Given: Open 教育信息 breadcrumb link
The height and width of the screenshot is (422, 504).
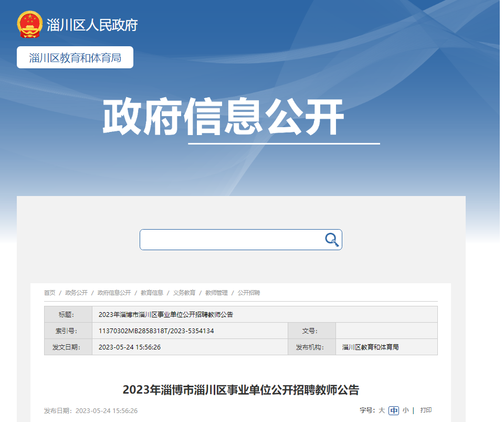Looking at the screenshot, I should (152, 293).
